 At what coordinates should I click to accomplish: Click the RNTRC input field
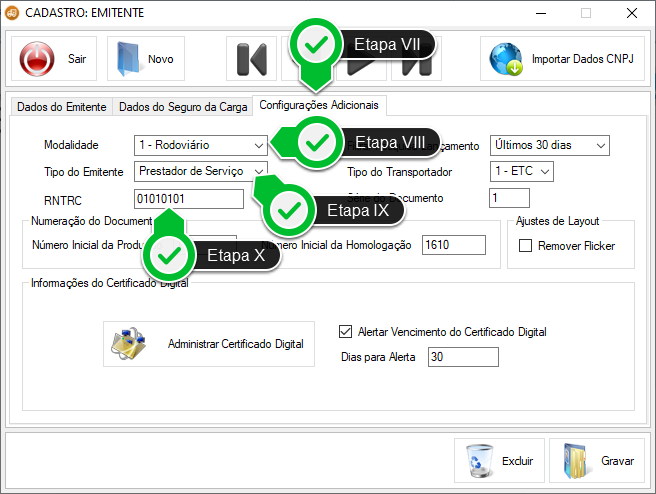189,199
